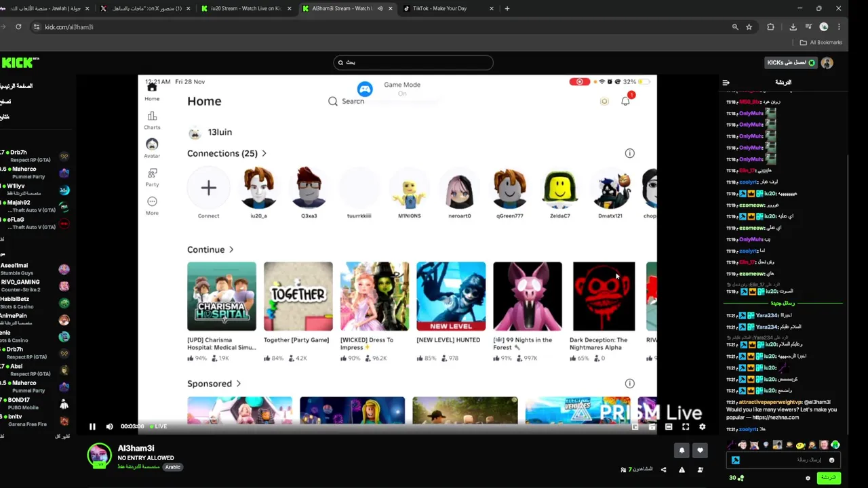Click the heart follow icon below stream

[700, 450]
